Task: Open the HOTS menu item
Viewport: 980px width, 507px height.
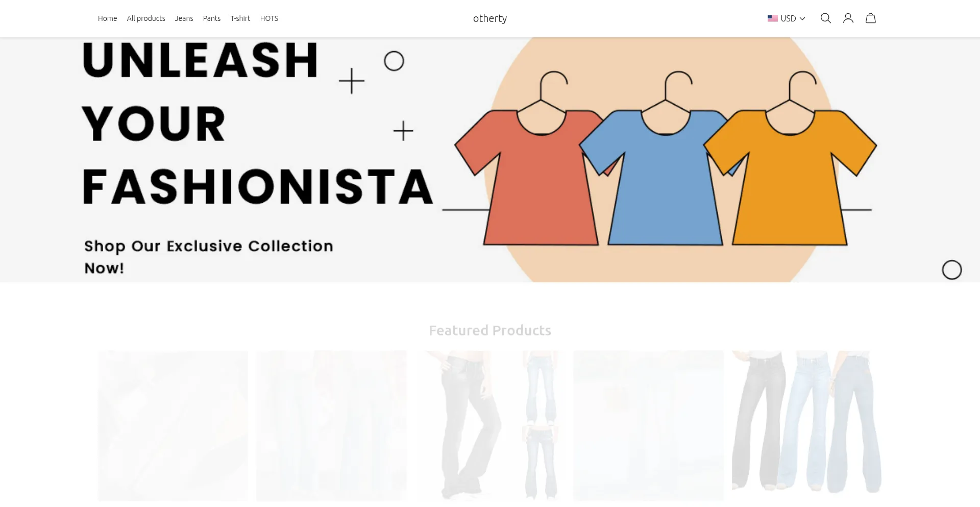Action: coord(269,18)
